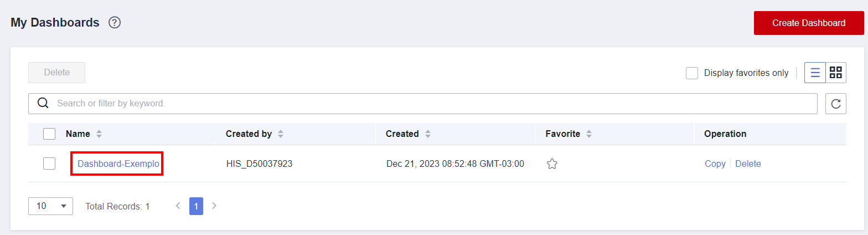The height and width of the screenshot is (235, 868).
Task: Switch to list view layout
Action: 815,73
